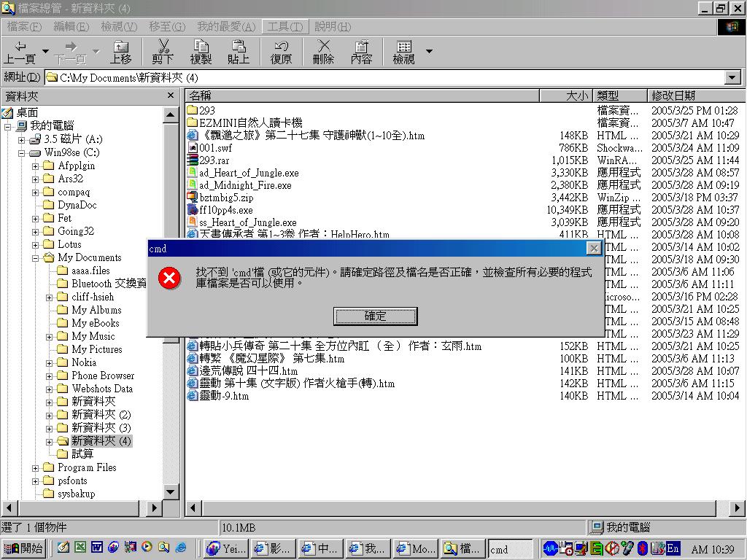
Task: Click the 確定 button in cmd error dialog
Action: click(375, 316)
